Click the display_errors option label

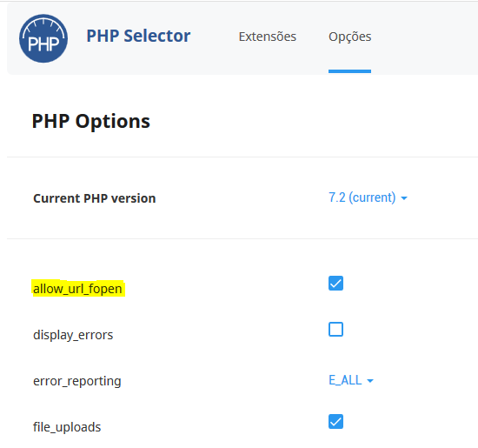coord(73,335)
